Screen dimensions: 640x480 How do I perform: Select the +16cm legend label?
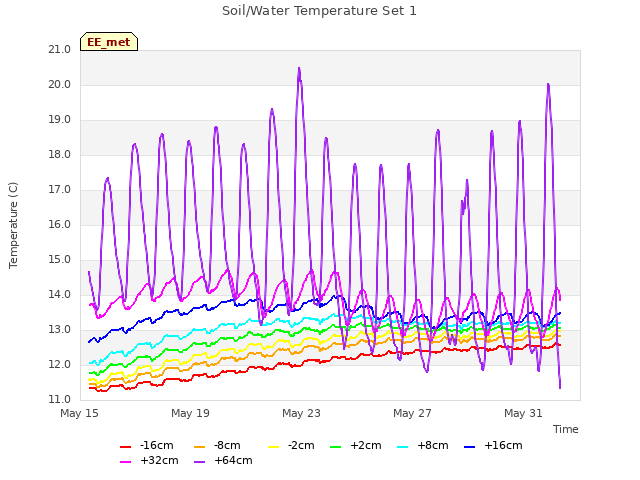click(503, 445)
